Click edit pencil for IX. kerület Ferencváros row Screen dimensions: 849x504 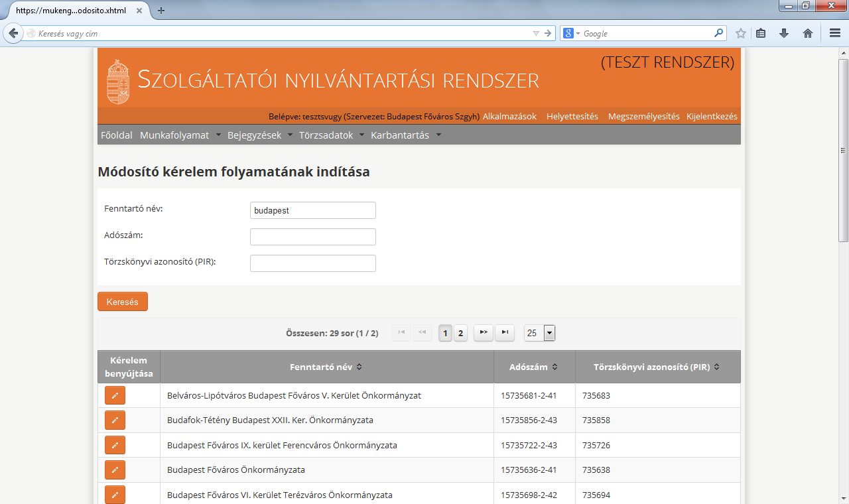[115, 445]
